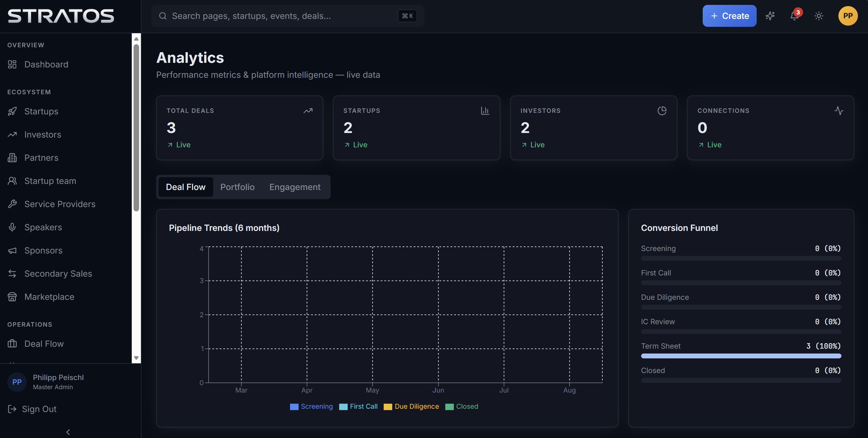Click the Secondary Sales swap-arrows icon
This screenshot has height=438, width=868.
coord(12,274)
